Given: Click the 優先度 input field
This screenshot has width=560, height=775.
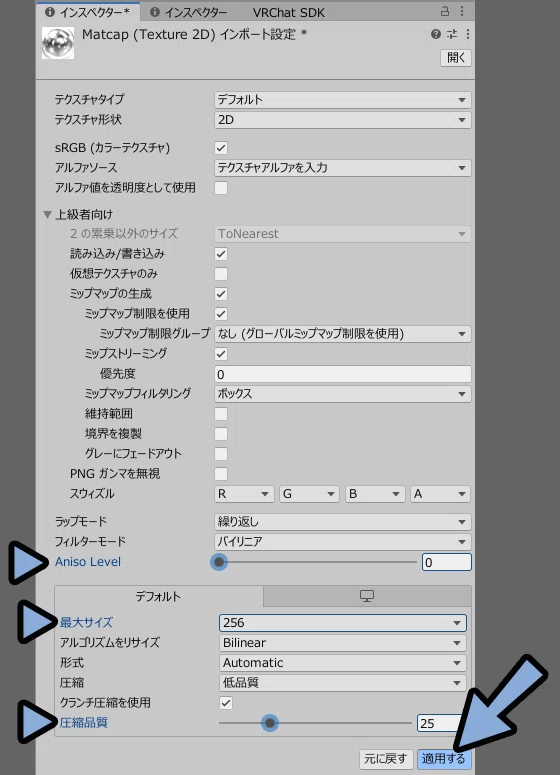Looking at the screenshot, I should (x=343, y=374).
